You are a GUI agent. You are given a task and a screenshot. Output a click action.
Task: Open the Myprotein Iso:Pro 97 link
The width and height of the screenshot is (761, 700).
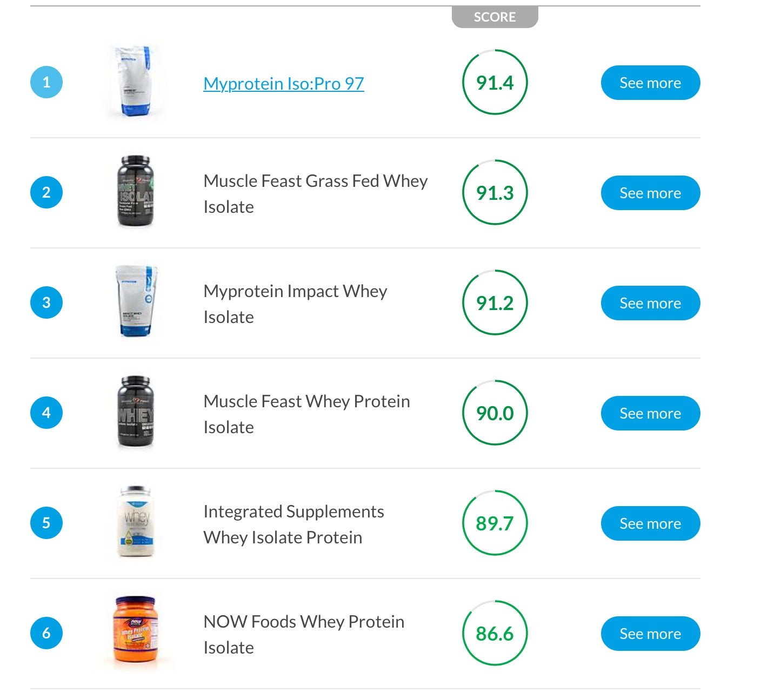coord(284,84)
